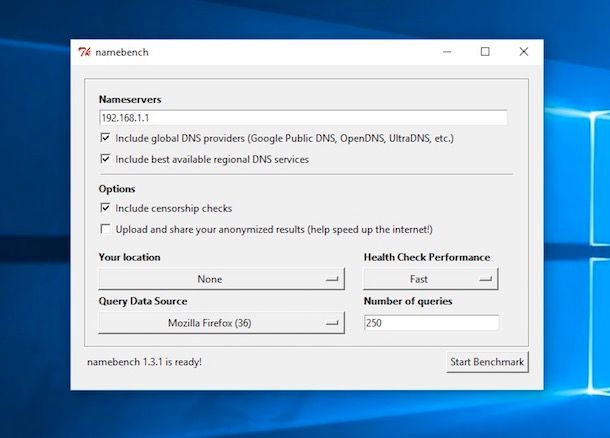610x438 pixels.
Task: Disable Include censorship checks checkbox
Action: (x=105, y=208)
